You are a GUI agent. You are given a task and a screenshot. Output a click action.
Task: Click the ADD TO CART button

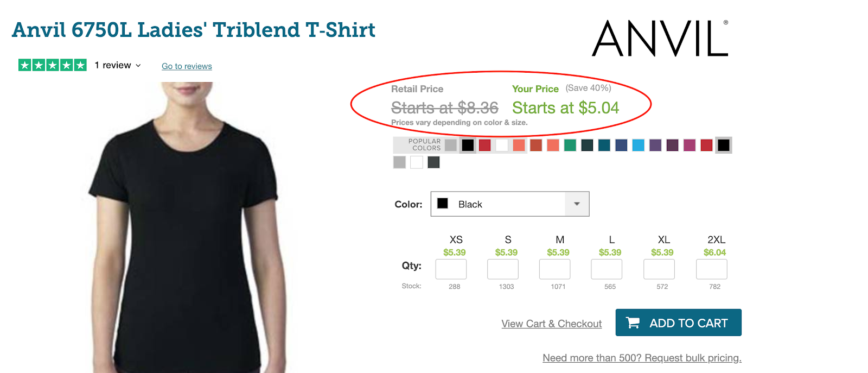678,323
